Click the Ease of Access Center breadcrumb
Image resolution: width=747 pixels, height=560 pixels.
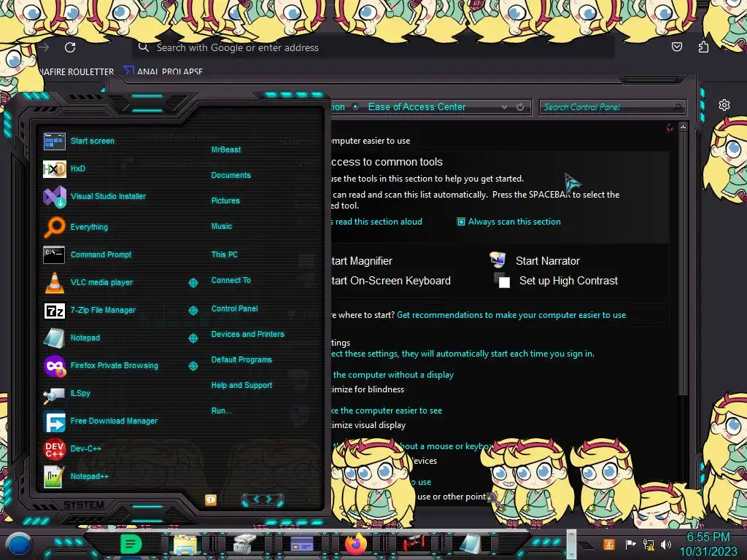417,106
